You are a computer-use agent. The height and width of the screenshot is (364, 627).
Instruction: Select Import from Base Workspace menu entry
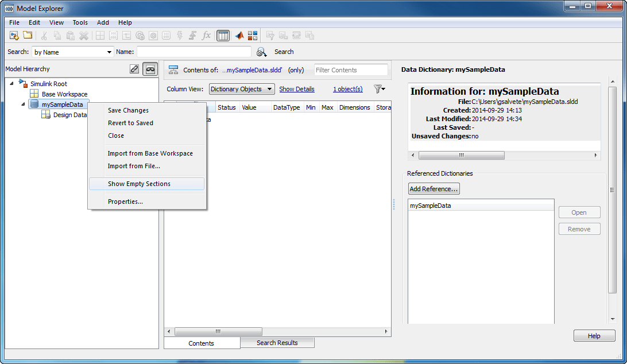pos(150,153)
